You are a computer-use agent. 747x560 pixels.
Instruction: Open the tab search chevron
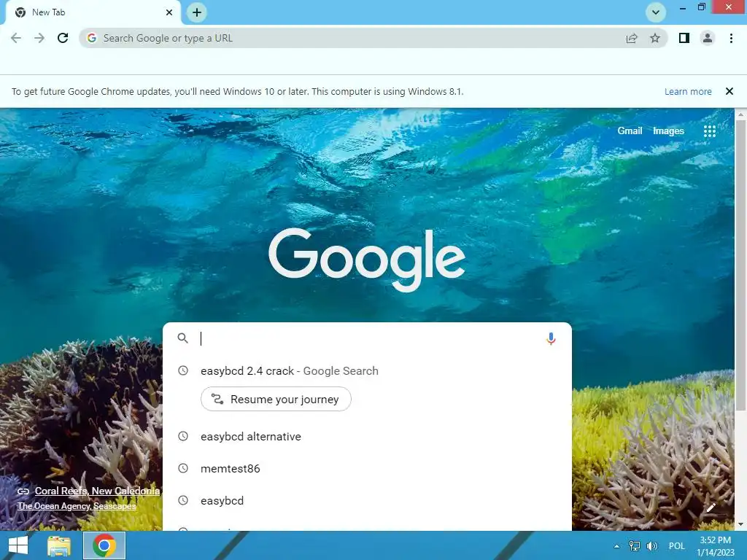point(656,12)
